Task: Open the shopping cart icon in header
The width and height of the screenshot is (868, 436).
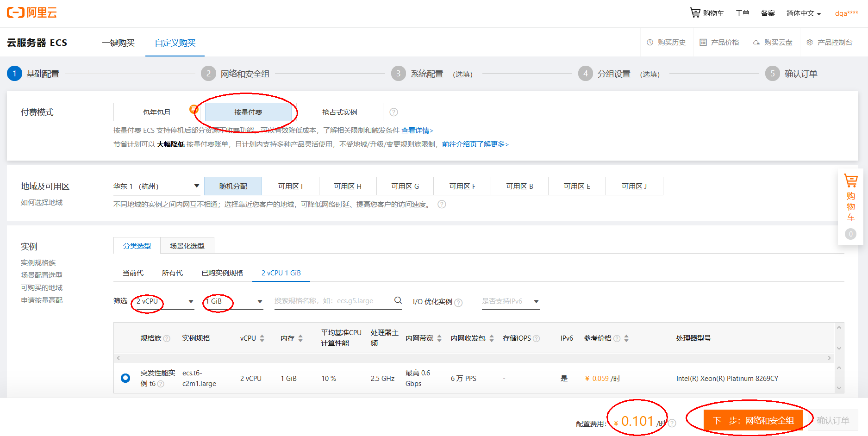Action: pos(695,12)
